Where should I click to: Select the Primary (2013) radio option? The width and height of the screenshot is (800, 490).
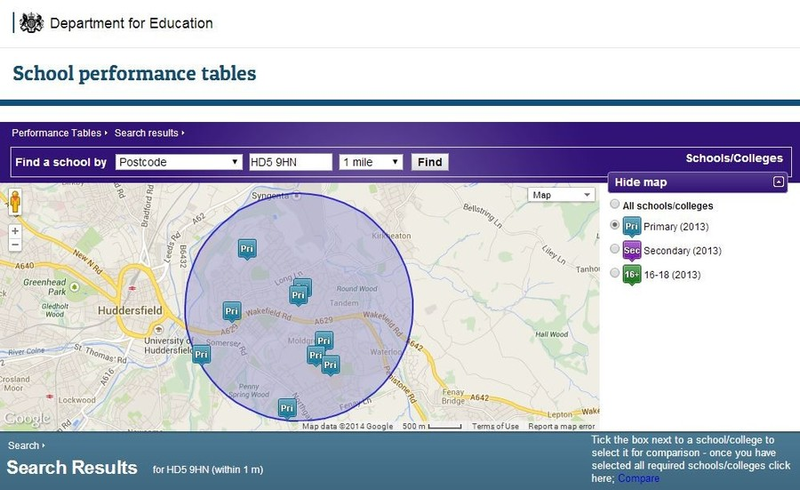615,226
